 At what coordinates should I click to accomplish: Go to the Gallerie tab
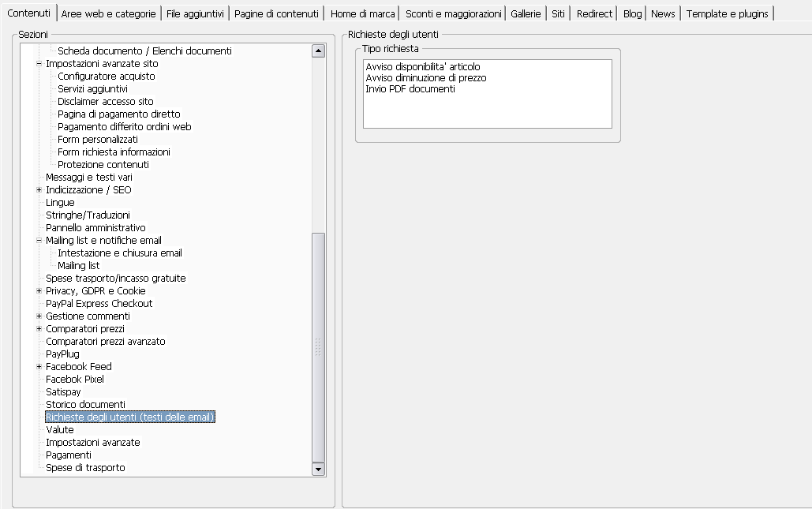point(526,13)
